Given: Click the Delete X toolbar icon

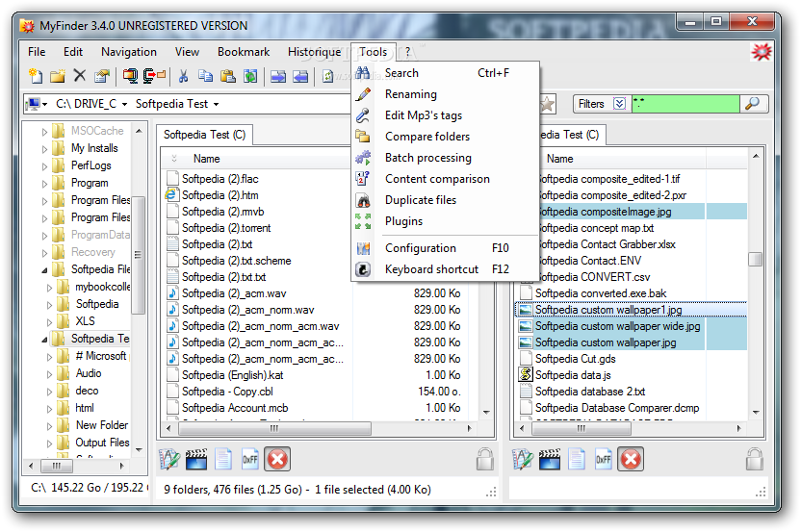Looking at the screenshot, I should click(80, 76).
